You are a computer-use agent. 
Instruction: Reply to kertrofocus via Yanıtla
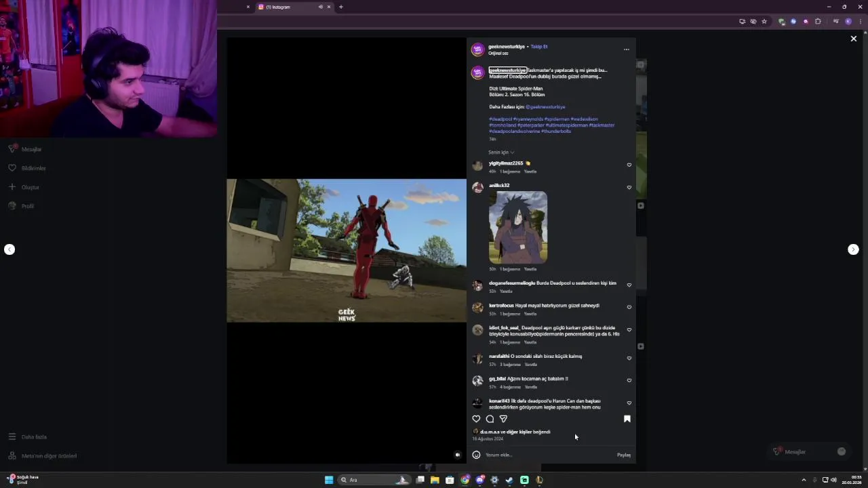pos(530,314)
